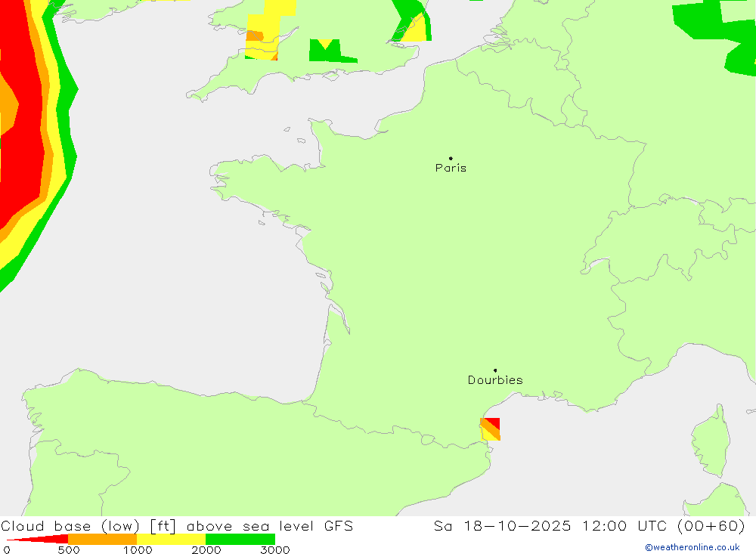The width and height of the screenshot is (756, 554).
Task: Click the red 0-500 legend swatch
Action: pyautogui.click(x=38, y=539)
